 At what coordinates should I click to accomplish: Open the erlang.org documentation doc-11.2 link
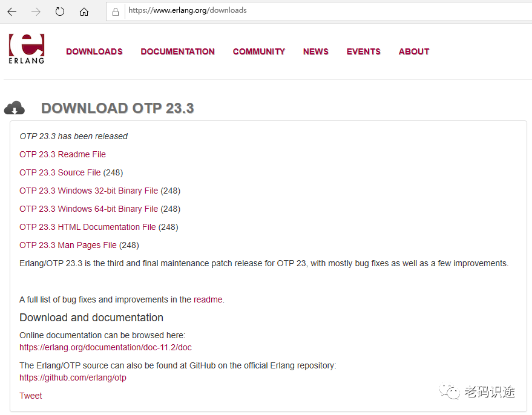pos(105,347)
